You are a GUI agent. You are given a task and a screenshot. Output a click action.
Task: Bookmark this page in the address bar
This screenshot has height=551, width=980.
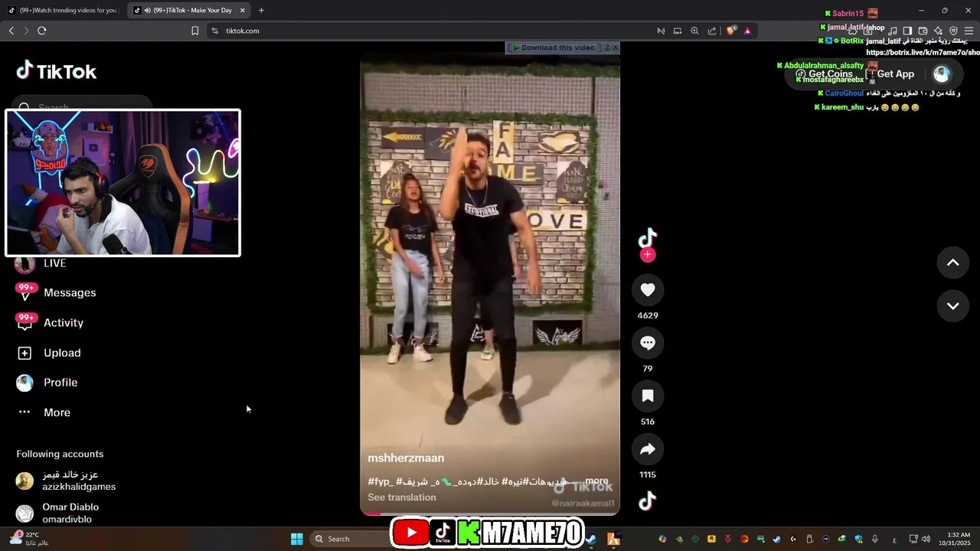194,31
